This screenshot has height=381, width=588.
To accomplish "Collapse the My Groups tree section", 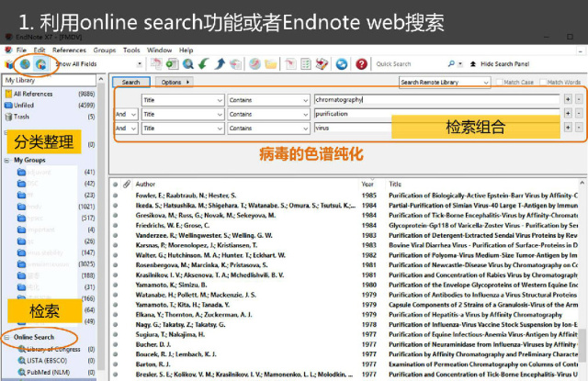I will [x=6, y=160].
